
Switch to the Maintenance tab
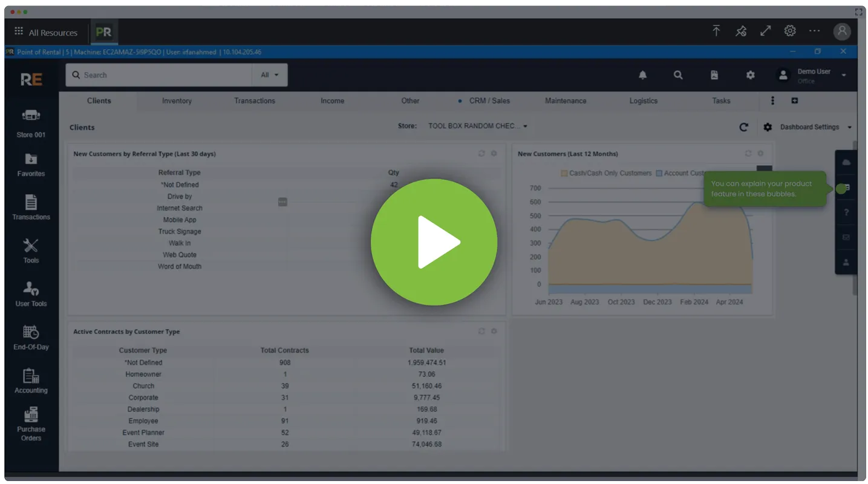coord(566,101)
